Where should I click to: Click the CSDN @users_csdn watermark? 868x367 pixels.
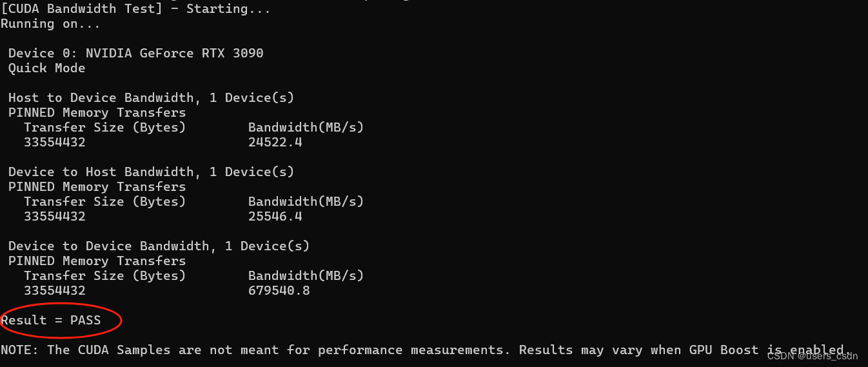(x=813, y=355)
